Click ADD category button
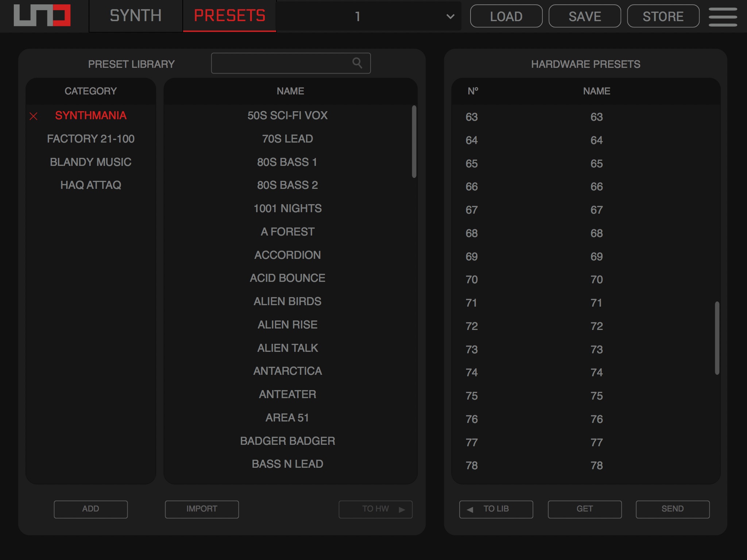Viewport: 747px width, 560px height. click(91, 509)
